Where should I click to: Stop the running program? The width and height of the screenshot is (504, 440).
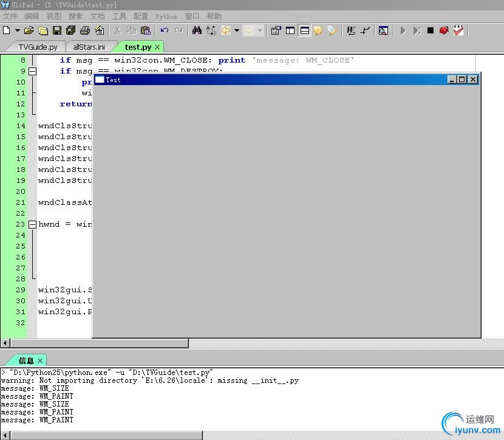pos(431,30)
